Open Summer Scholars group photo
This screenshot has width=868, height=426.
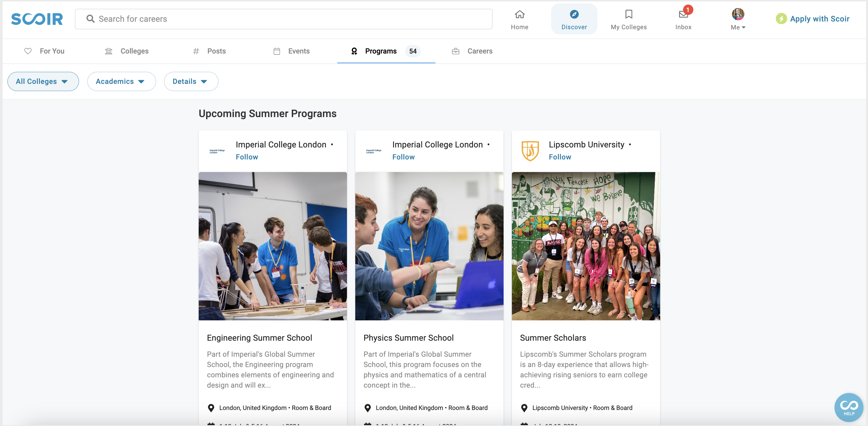[586, 246]
